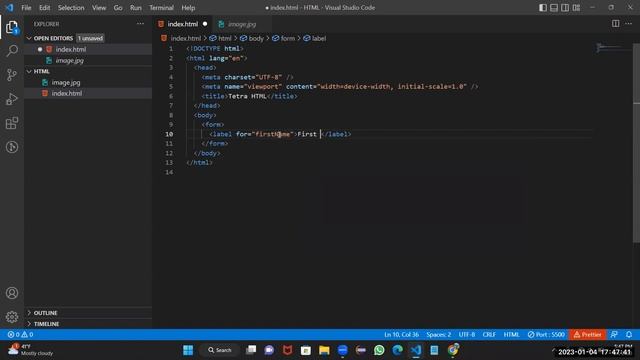Click the taskbar Search box

pyautogui.click(x=220, y=350)
